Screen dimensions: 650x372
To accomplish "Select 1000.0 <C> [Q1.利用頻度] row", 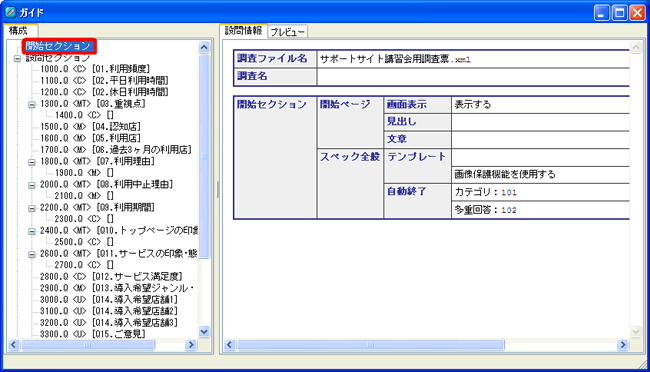I will (x=95, y=69).
